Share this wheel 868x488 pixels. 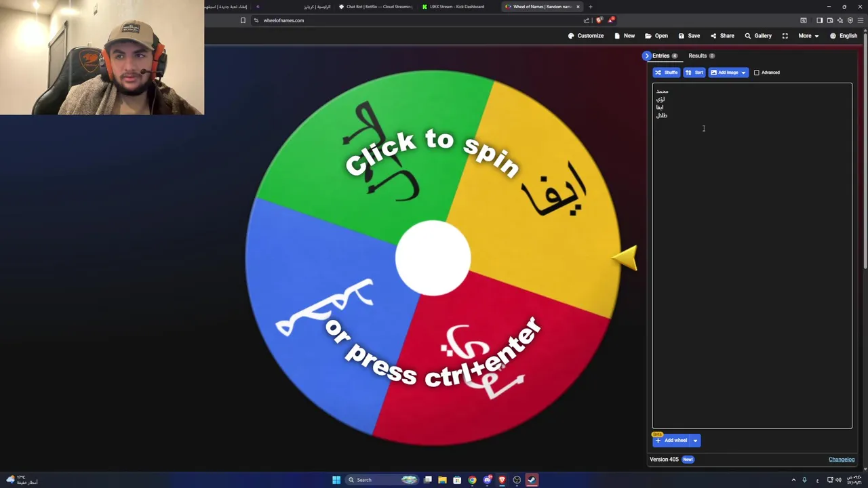coord(722,36)
